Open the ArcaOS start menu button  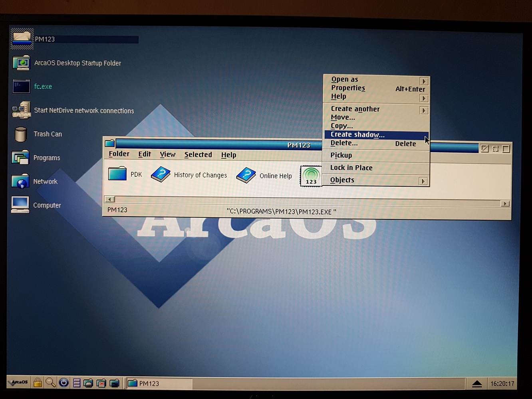[19, 383]
